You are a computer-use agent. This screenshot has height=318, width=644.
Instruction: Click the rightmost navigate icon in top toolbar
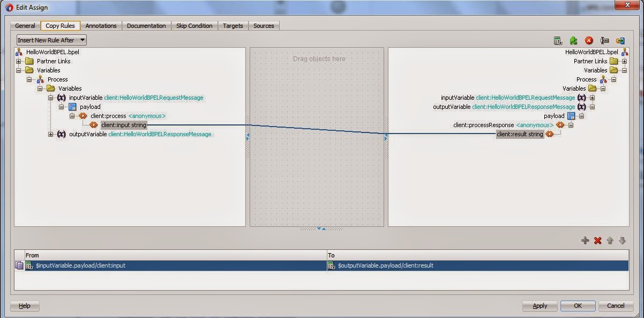tap(621, 40)
